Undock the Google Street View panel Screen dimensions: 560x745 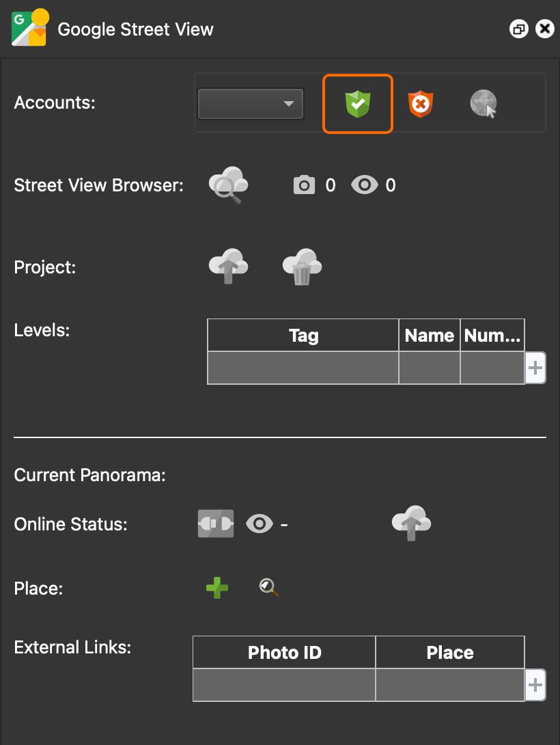click(519, 29)
